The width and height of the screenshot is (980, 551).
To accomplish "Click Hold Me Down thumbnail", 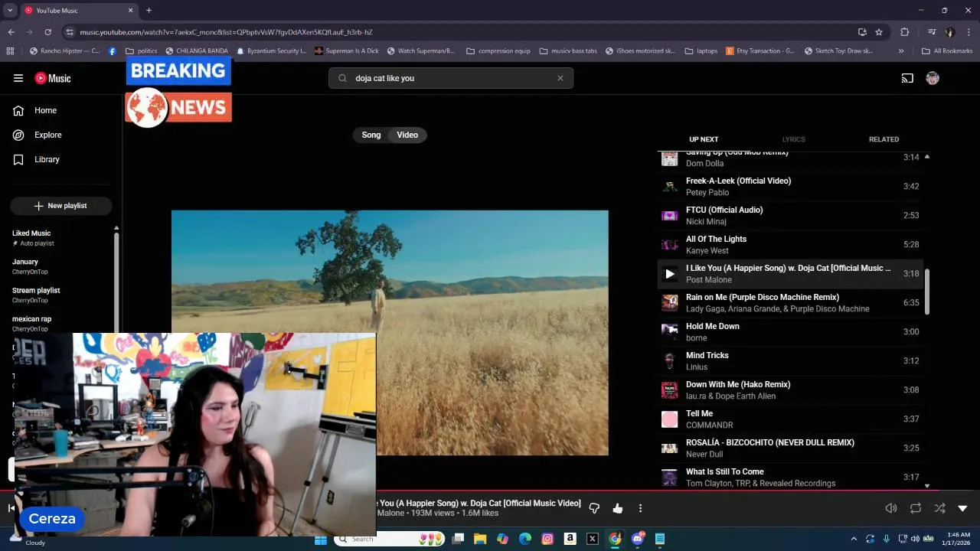I will (x=670, y=332).
